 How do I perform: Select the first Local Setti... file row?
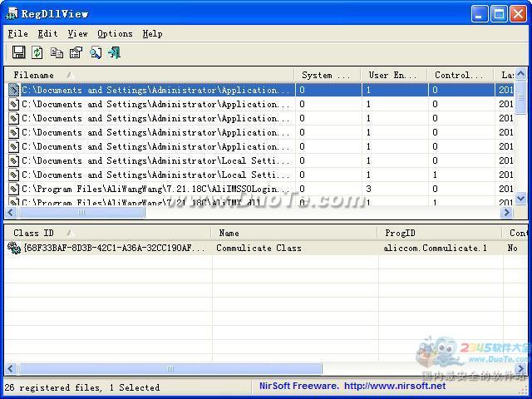click(259, 160)
